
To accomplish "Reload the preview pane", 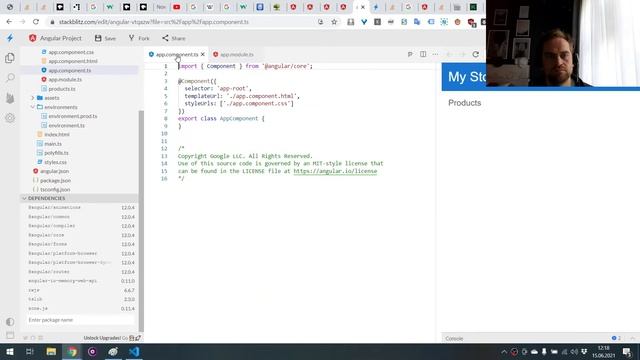I will (476, 54).
